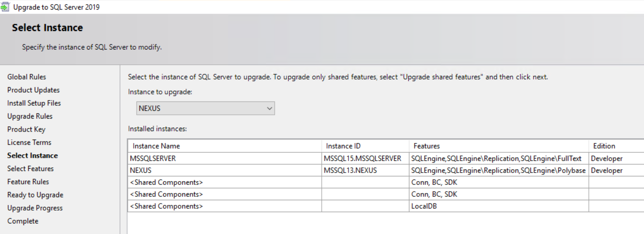Screen dimensions: 644x234
Task: Click the MSSQL15.MSSQLSERVER instance ID cell
Action: [x=365, y=158]
